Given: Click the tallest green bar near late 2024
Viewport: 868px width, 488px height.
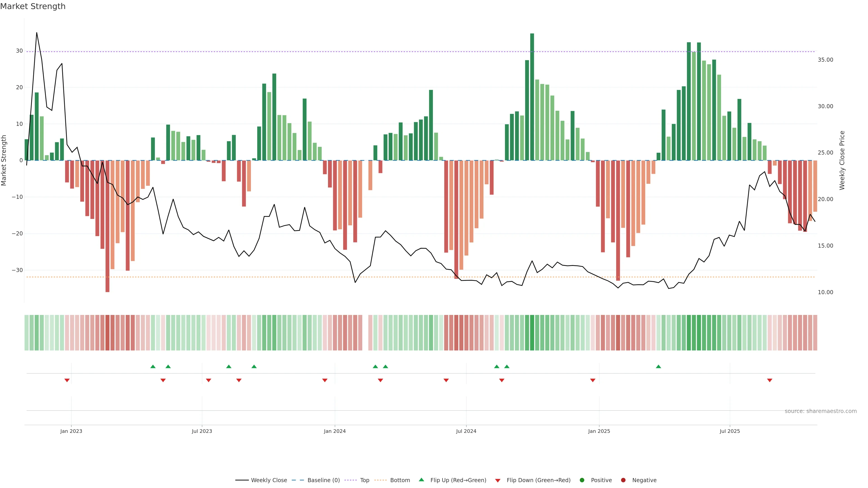Looking at the screenshot, I should [x=532, y=98].
